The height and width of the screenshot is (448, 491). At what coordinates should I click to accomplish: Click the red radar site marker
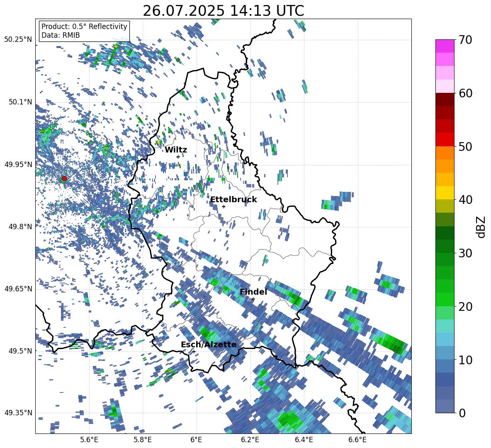pyautogui.click(x=64, y=179)
